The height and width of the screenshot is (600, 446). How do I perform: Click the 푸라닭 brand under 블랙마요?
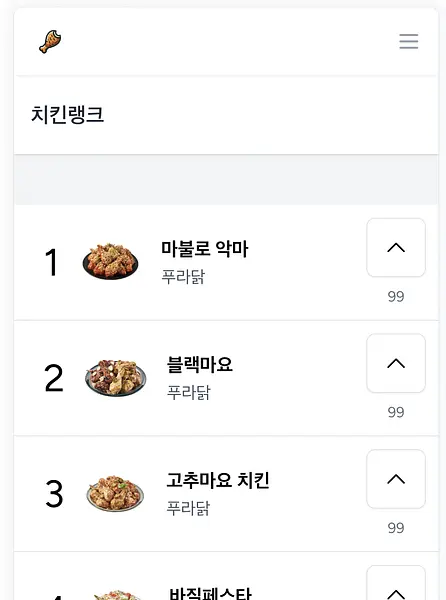(189, 392)
